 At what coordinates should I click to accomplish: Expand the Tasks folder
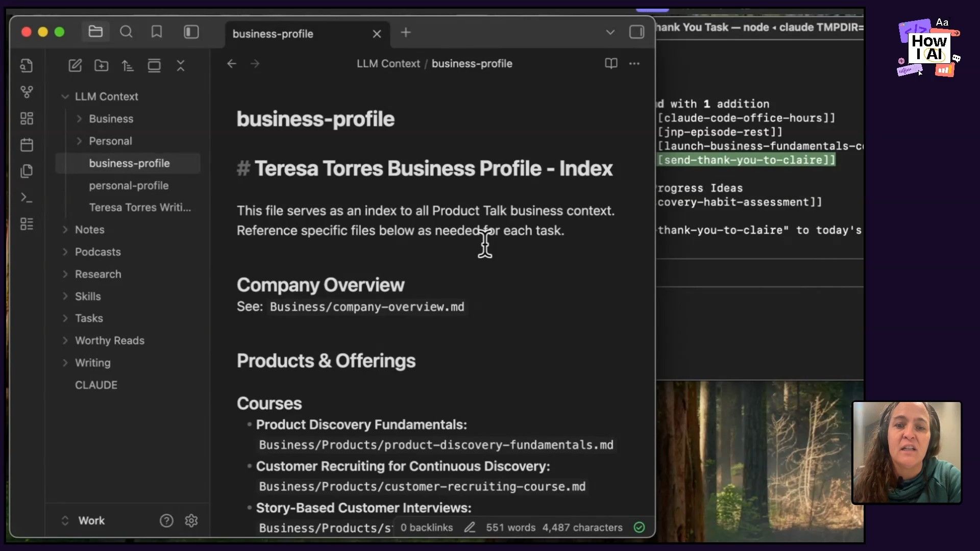pyautogui.click(x=65, y=318)
